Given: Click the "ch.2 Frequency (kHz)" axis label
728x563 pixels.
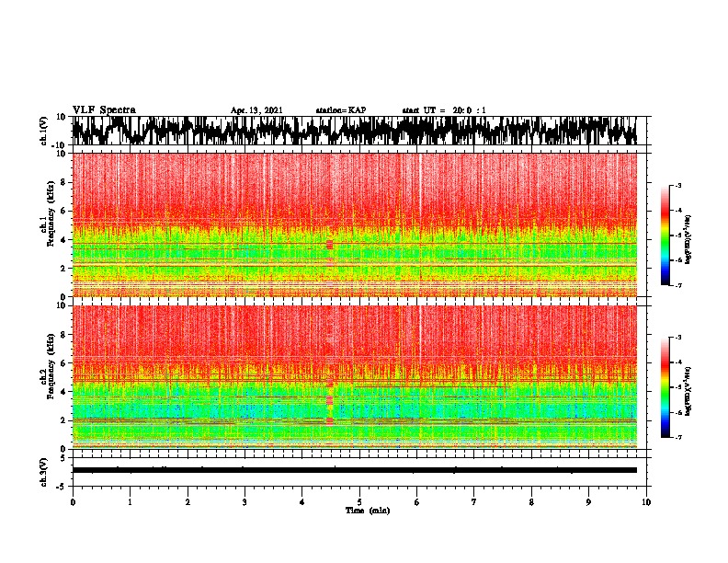Looking at the screenshot, I should 48,366.
